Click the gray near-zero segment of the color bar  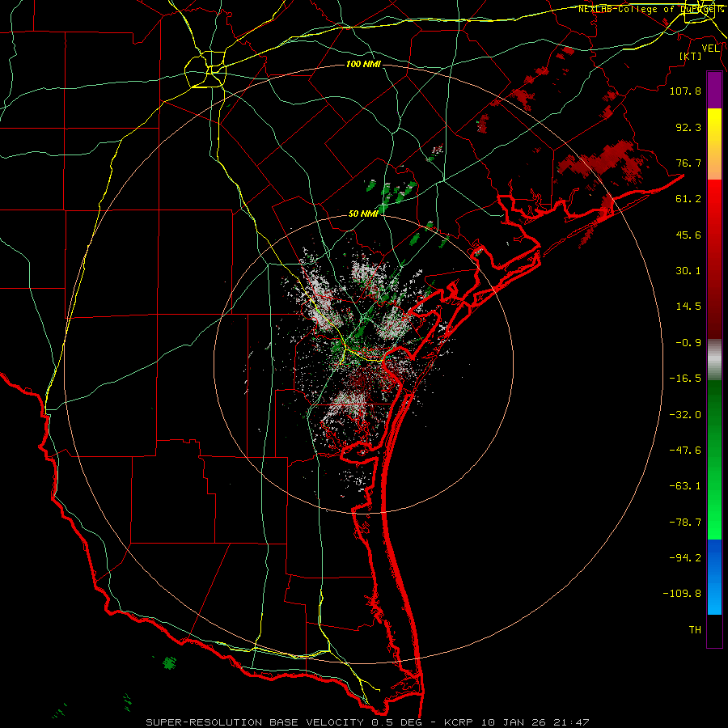pyautogui.click(x=714, y=360)
